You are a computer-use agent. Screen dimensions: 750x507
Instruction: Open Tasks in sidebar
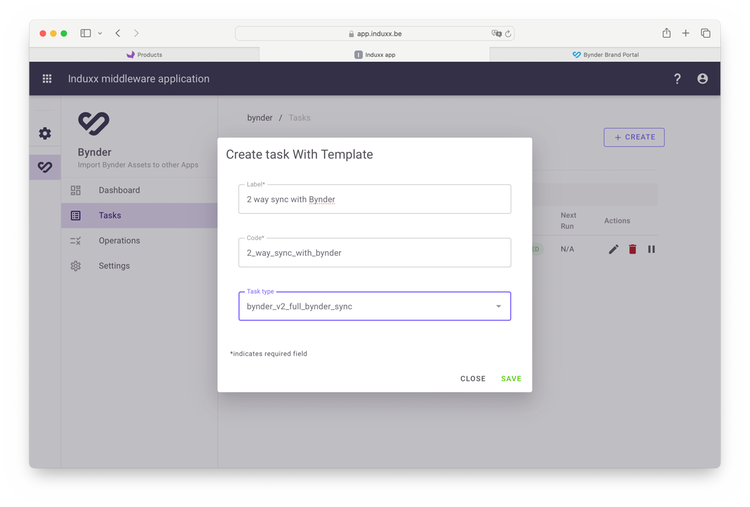click(x=139, y=216)
